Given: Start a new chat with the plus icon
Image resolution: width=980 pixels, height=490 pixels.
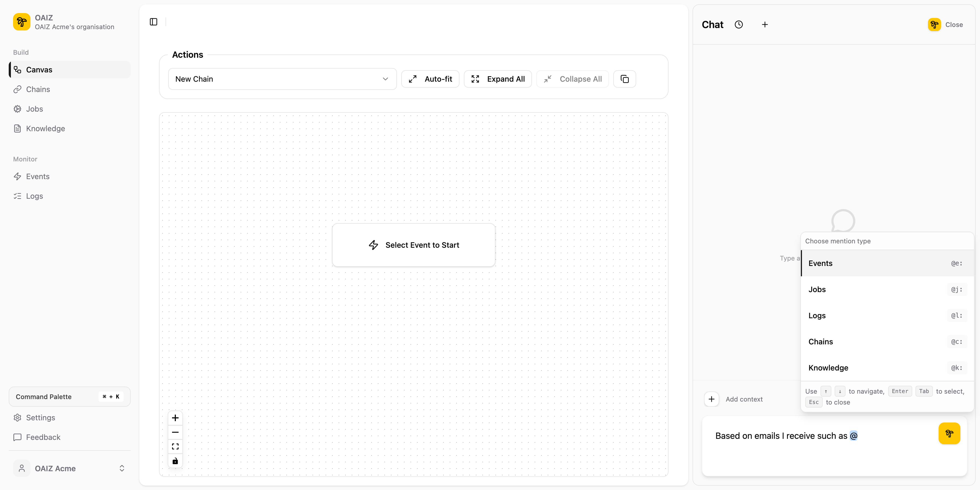Looking at the screenshot, I should point(765,24).
